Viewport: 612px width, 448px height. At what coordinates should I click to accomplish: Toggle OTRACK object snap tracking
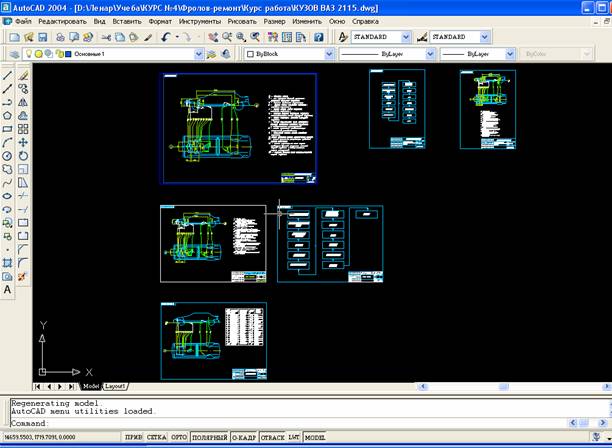click(272, 437)
